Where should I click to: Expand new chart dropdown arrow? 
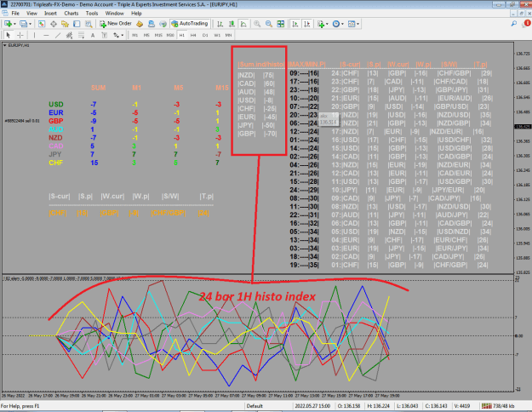click(x=14, y=24)
